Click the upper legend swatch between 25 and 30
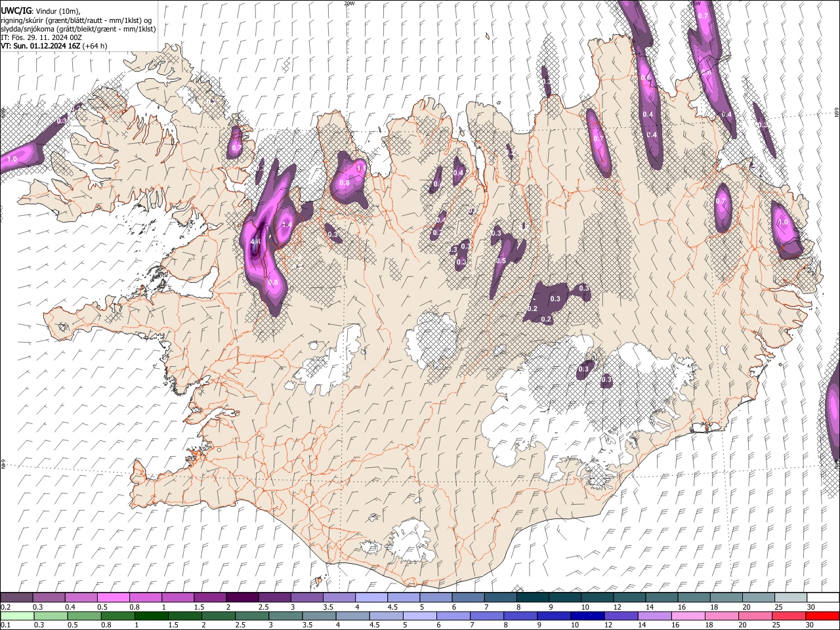 point(791,597)
